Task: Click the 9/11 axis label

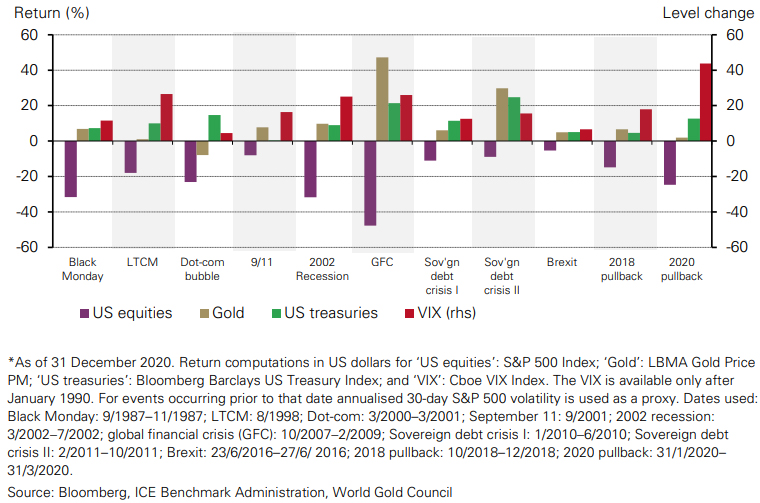Action: click(262, 260)
